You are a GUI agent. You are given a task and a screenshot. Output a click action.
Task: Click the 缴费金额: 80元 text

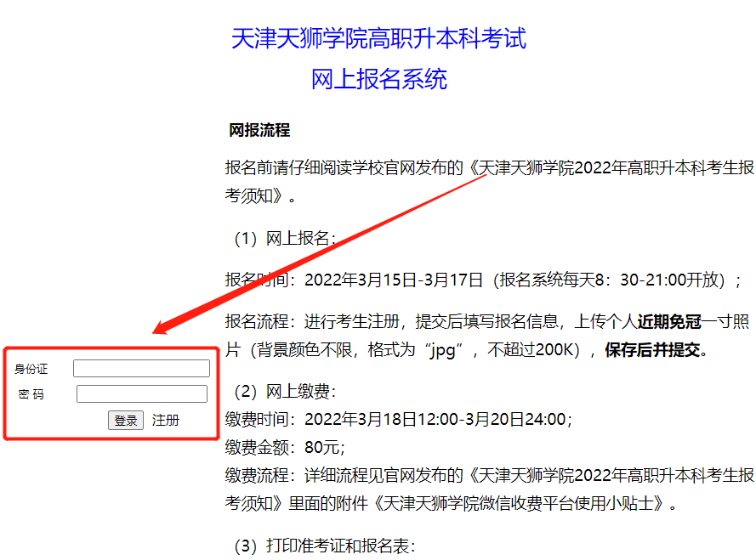[285, 447]
